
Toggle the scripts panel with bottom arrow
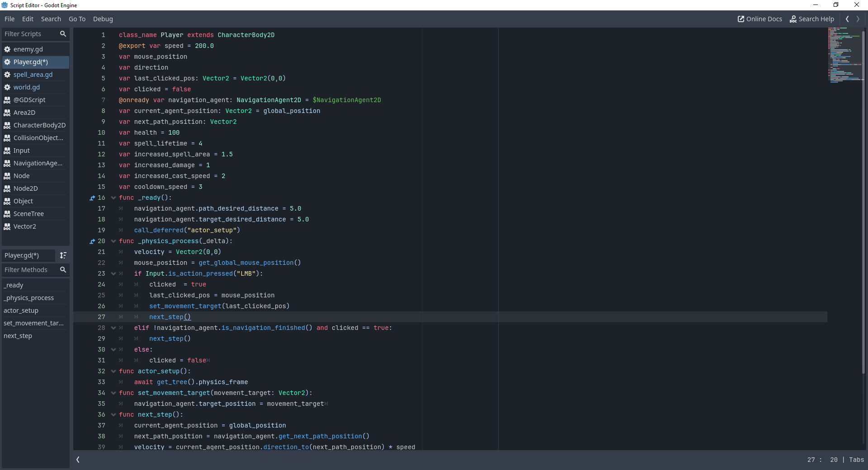[78, 460]
